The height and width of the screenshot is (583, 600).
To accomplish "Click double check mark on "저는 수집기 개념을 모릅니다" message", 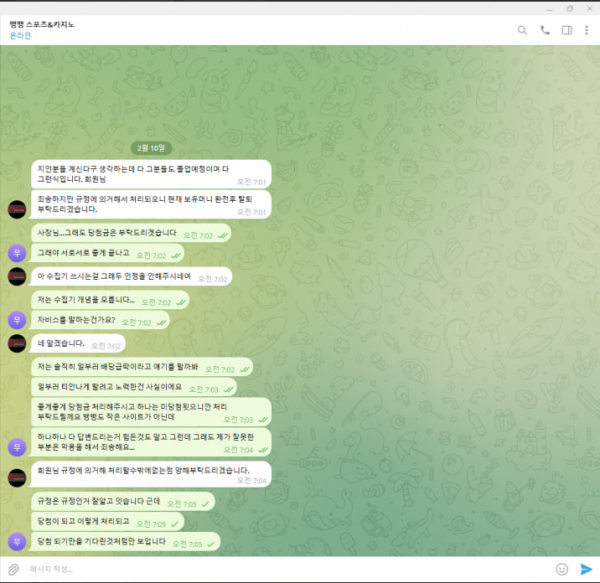I will pos(181,303).
